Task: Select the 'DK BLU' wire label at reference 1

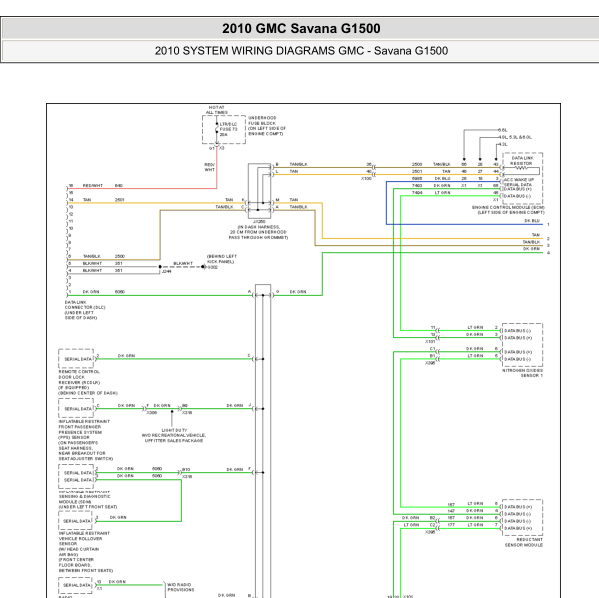Action: [531, 221]
